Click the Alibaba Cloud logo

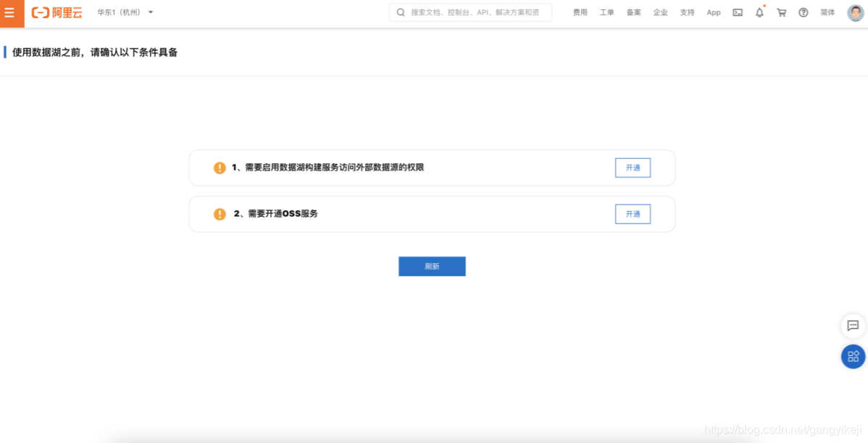pos(56,12)
